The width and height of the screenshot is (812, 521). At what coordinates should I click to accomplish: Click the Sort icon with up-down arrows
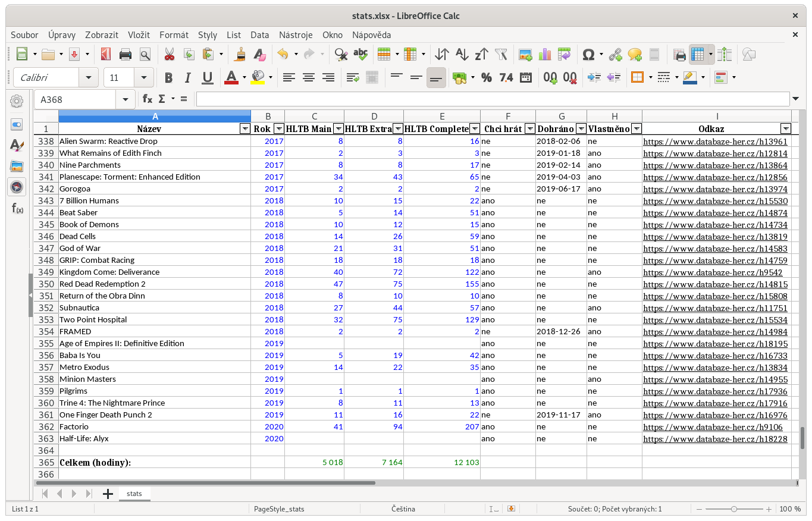click(441, 55)
